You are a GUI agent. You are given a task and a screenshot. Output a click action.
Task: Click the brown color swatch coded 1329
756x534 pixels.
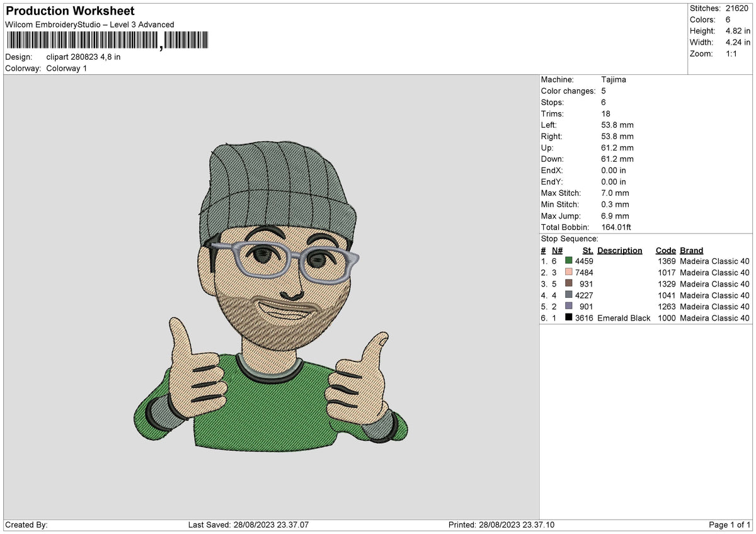click(569, 284)
